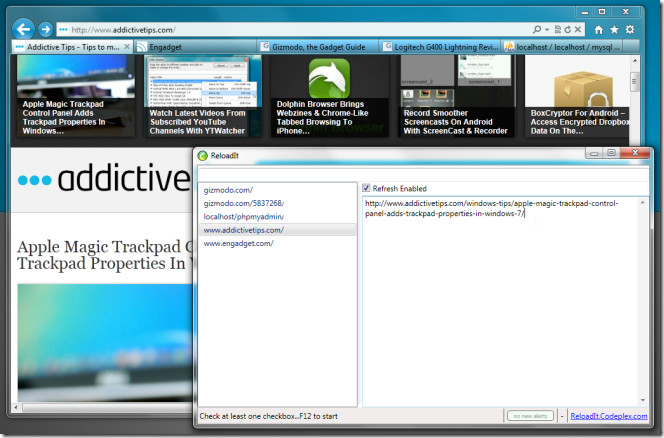Stop loading with the X icon in the address bar
Viewport: 664px width, 438px height.
pos(578,29)
